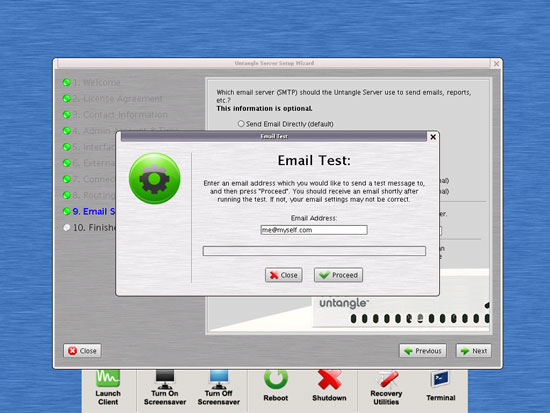Click the Setup Wizard's bottom-left Close button
The width and height of the screenshot is (550, 413).
82,351
